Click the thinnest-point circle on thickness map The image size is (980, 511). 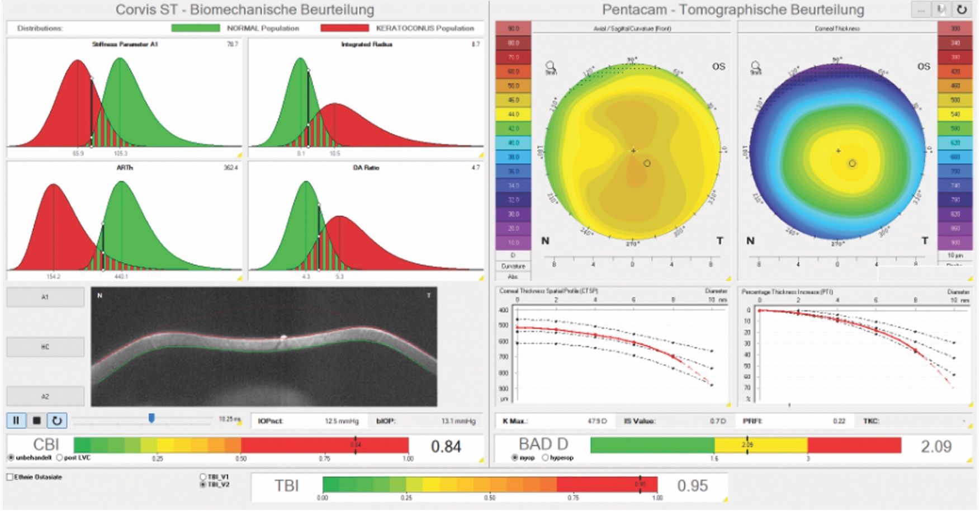853,163
